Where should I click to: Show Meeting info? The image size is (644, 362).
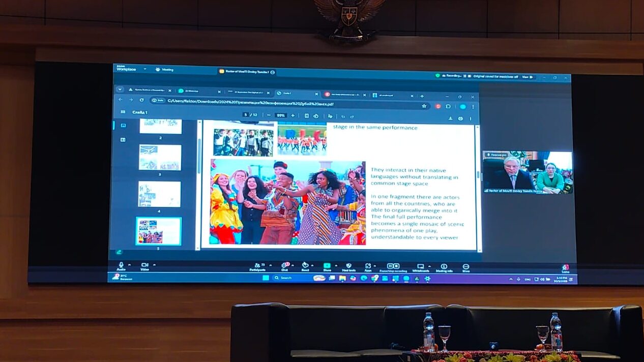coord(444,266)
